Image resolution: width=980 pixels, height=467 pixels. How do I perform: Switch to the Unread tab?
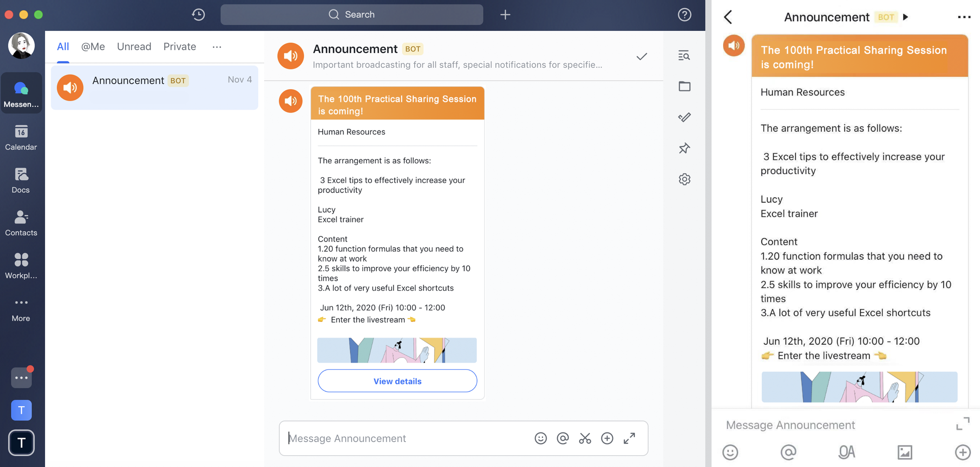click(134, 47)
